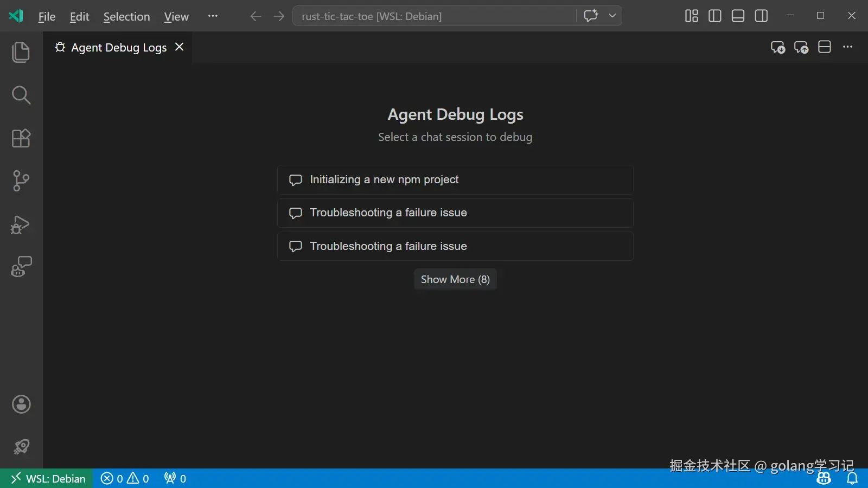The width and height of the screenshot is (868, 488).
Task: Open the File menu
Action: [47, 16]
